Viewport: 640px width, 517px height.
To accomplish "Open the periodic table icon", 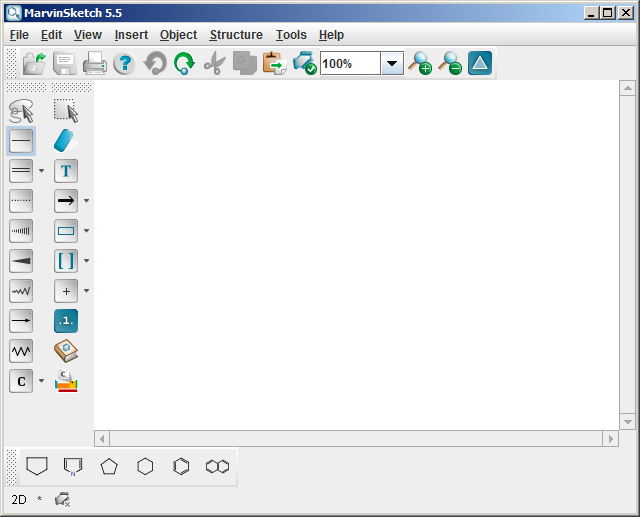I will tap(66, 381).
